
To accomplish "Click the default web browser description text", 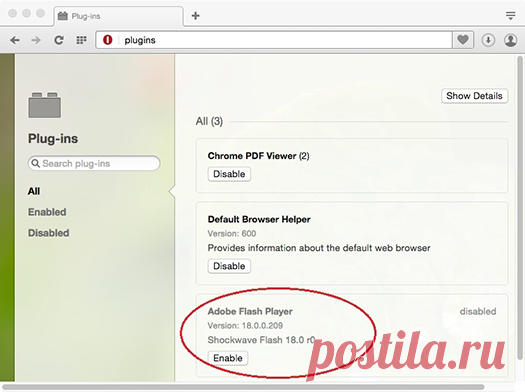I will pos(319,248).
